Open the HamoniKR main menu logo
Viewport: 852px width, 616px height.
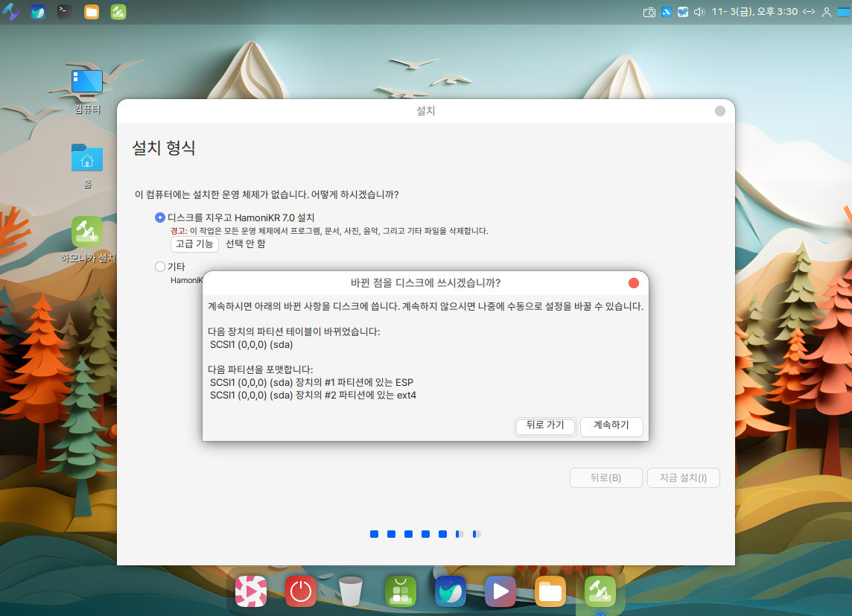11,11
